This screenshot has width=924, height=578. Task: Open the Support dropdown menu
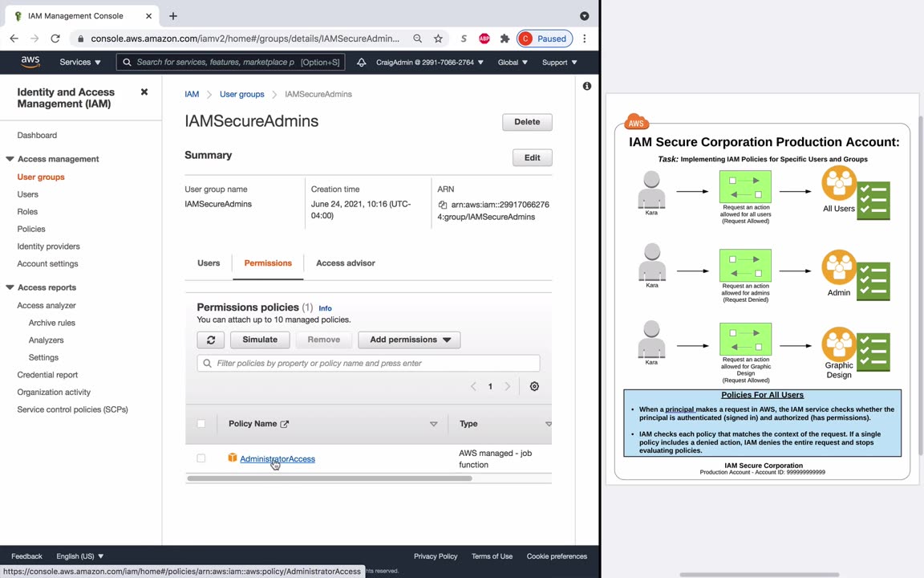click(x=560, y=62)
